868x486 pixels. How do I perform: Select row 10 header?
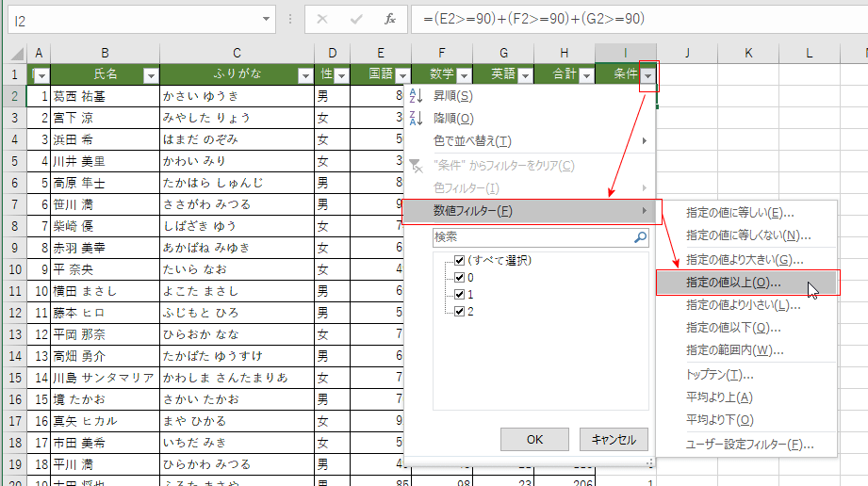[x=14, y=269]
